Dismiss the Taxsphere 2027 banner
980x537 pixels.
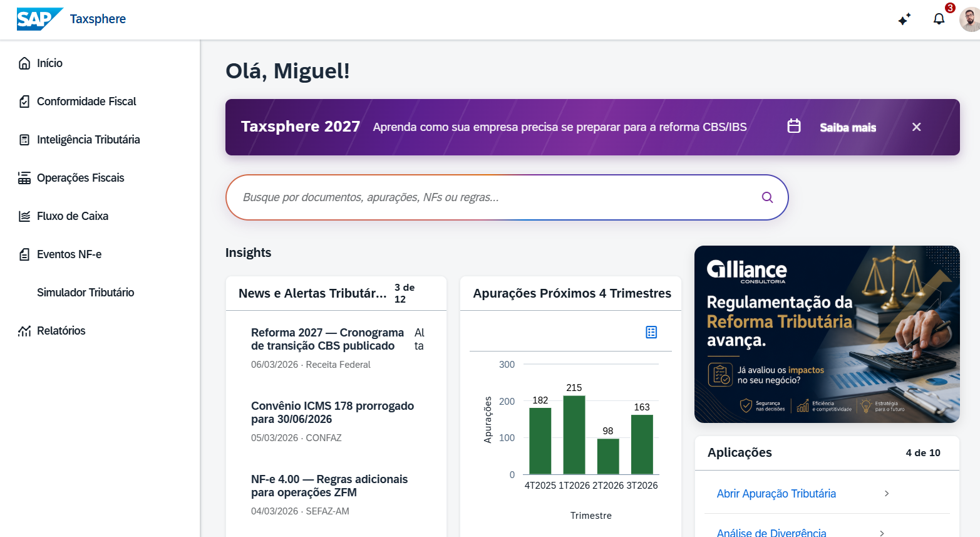pyautogui.click(x=916, y=127)
